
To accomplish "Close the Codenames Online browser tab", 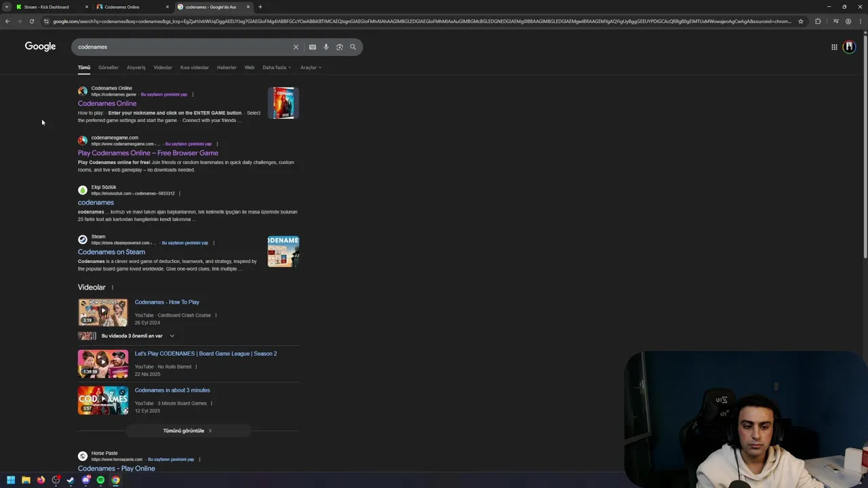I will coord(167,7).
